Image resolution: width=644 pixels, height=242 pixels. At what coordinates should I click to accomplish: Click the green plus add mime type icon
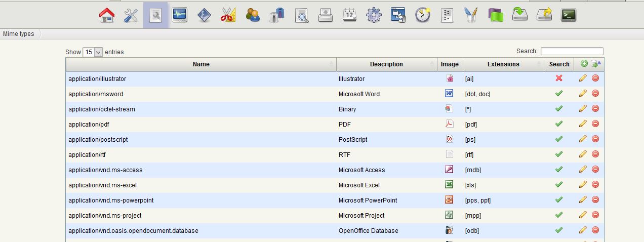pyautogui.click(x=584, y=64)
